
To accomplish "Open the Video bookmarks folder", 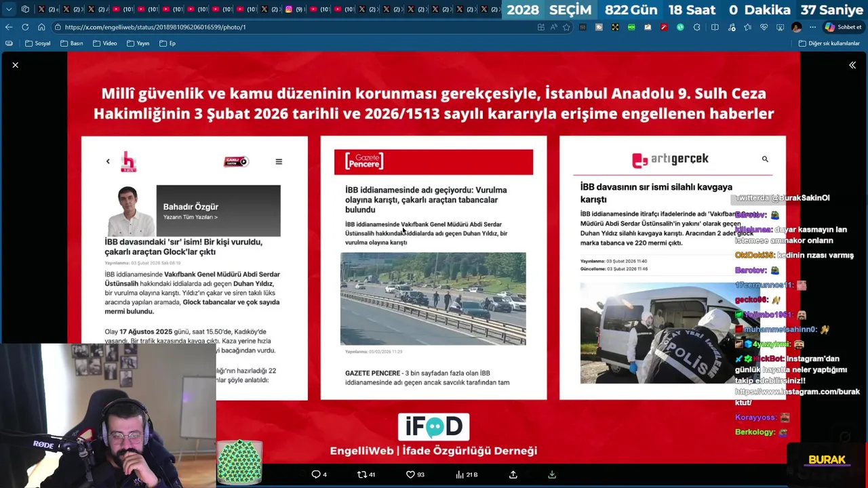I will pos(105,43).
